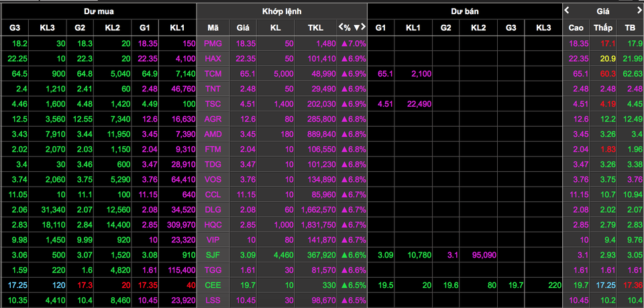Viewport: 644px width, 308px height.
Task: Select stock code PMG
Action: (x=213, y=44)
